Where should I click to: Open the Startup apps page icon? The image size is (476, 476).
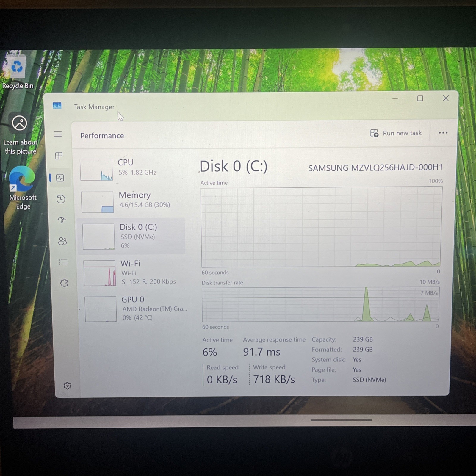click(62, 220)
